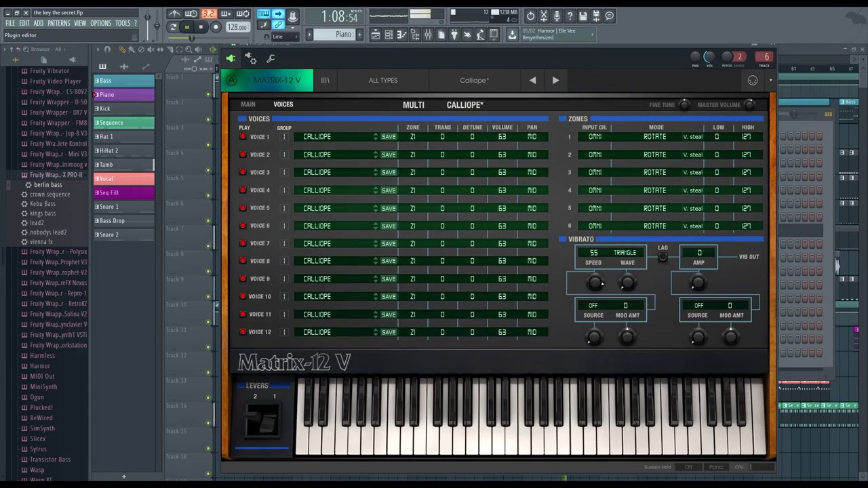The width and height of the screenshot is (868, 488).
Task: Click SAVE button for Voice 2
Action: pos(389,155)
